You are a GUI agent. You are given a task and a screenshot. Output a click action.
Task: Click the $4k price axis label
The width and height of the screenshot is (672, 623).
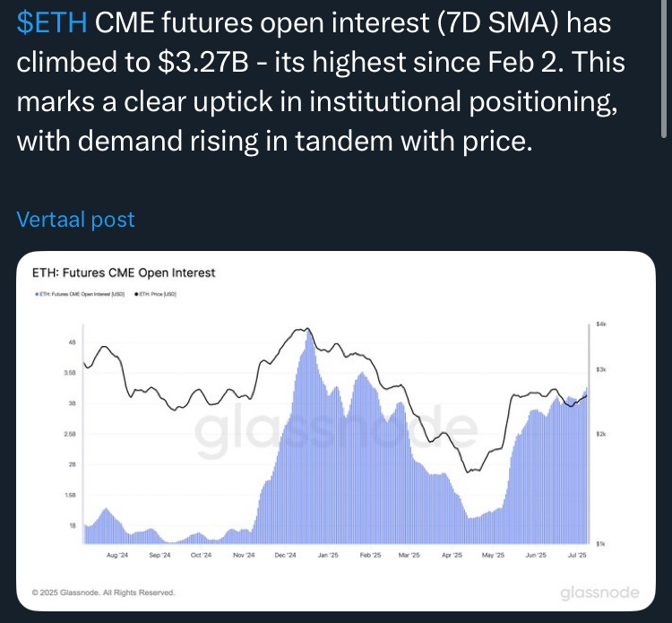pyautogui.click(x=601, y=324)
